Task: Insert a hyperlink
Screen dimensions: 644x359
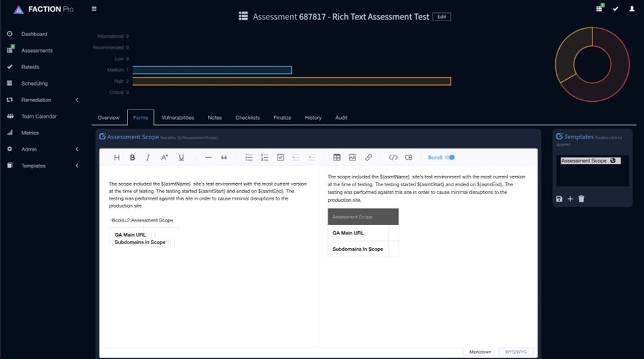Action: pos(368,157)
